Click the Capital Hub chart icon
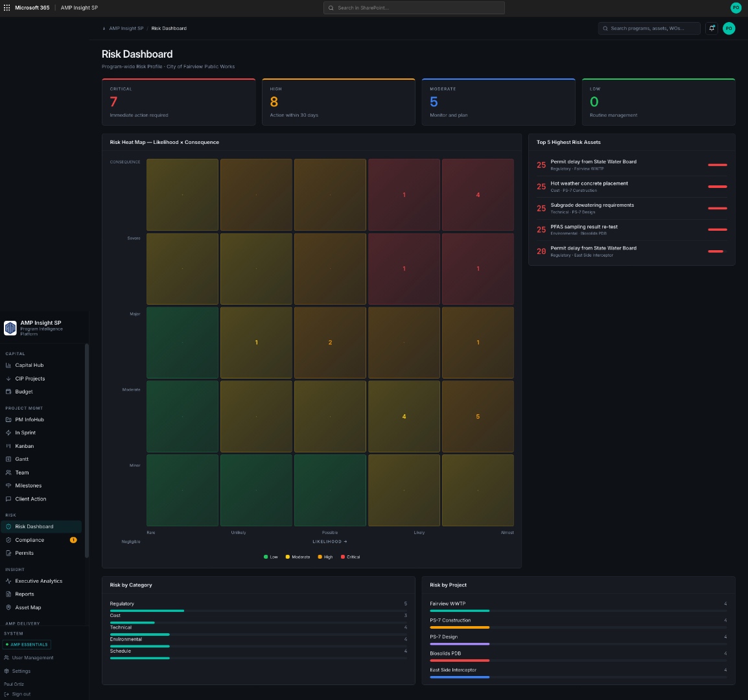The image size is (748, 700). click(8, 365)
